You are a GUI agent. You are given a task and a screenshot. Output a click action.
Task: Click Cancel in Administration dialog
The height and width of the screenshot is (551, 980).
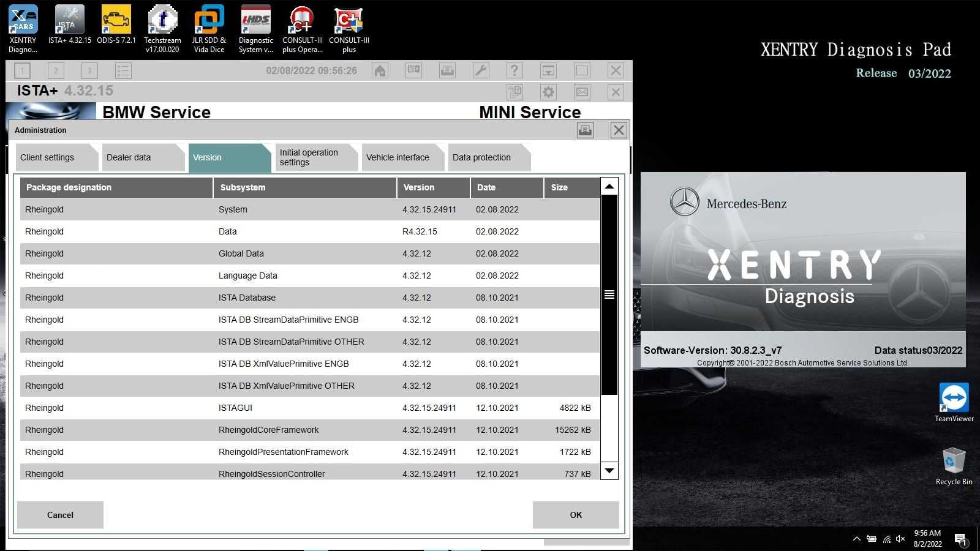pyautogui.click(x=60, y=515)
